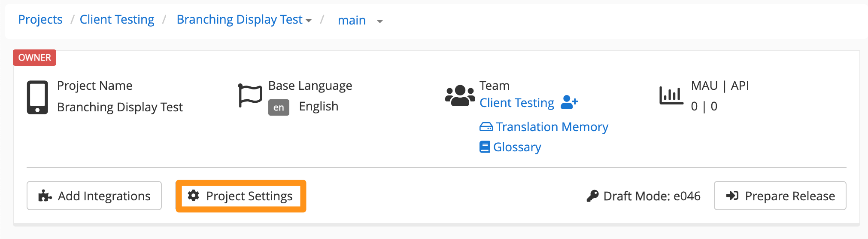Click the Draft Mode key icon
This screenshot has height=239, width=868.
click(592, 196)
